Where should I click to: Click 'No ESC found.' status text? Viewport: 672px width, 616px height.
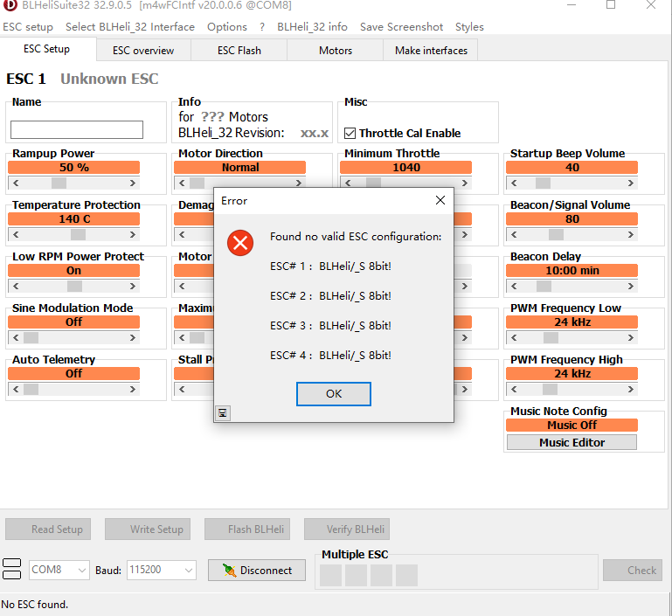pos(35,605)
